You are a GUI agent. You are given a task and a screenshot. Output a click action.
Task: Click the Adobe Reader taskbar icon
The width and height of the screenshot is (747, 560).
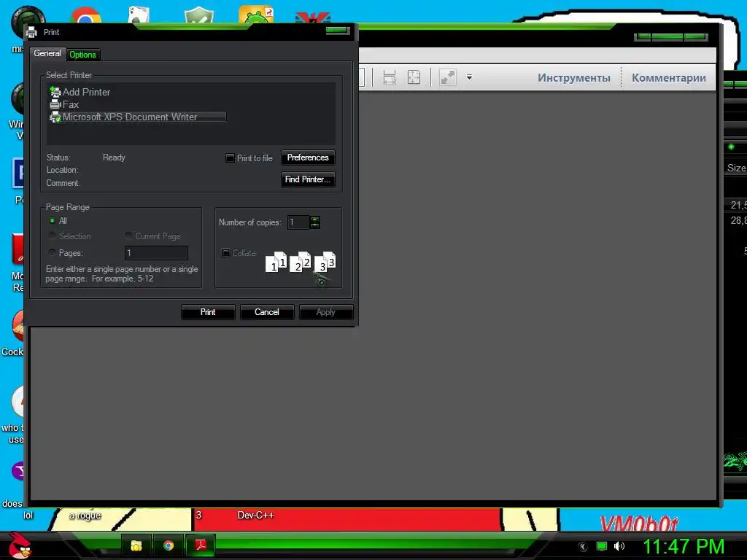point(201,545)
